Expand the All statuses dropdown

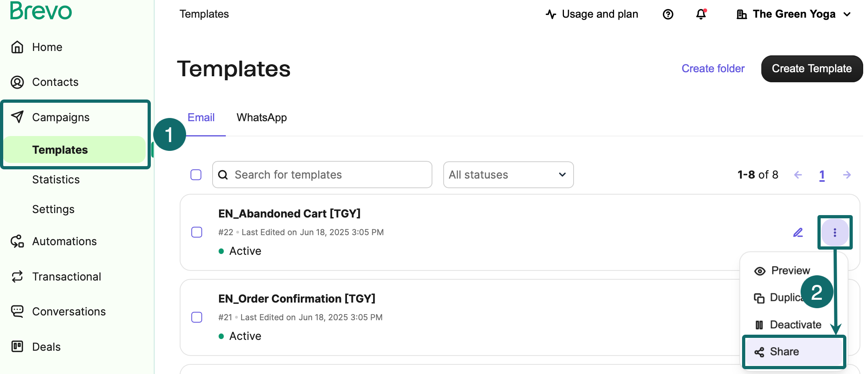[x=508, y=175]
